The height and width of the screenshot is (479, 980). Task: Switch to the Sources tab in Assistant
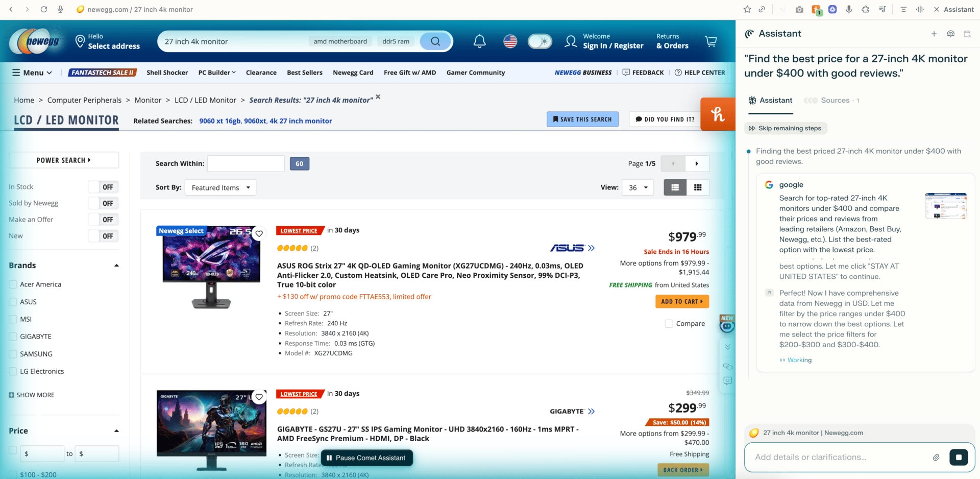[x=832, y=101]
